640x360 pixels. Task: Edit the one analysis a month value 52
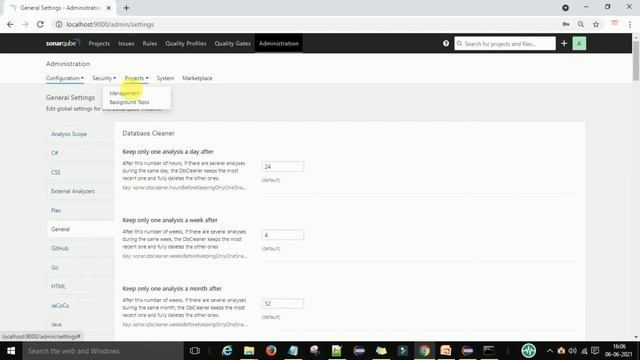(x=282, y=304)
